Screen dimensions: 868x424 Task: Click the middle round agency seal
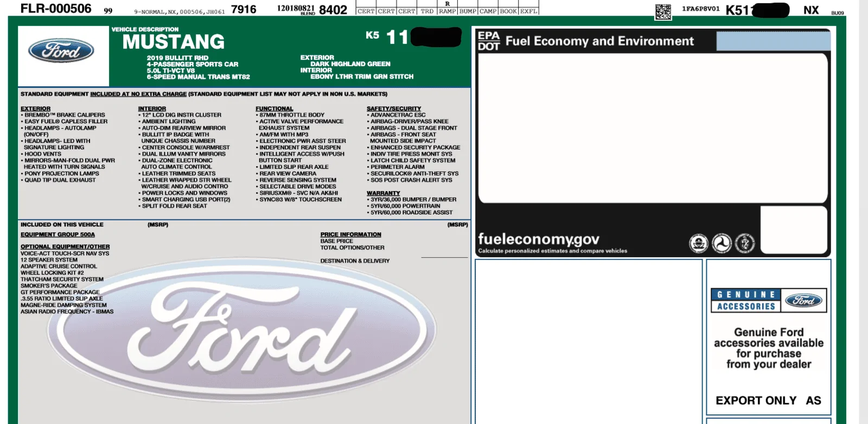(722, 243)
